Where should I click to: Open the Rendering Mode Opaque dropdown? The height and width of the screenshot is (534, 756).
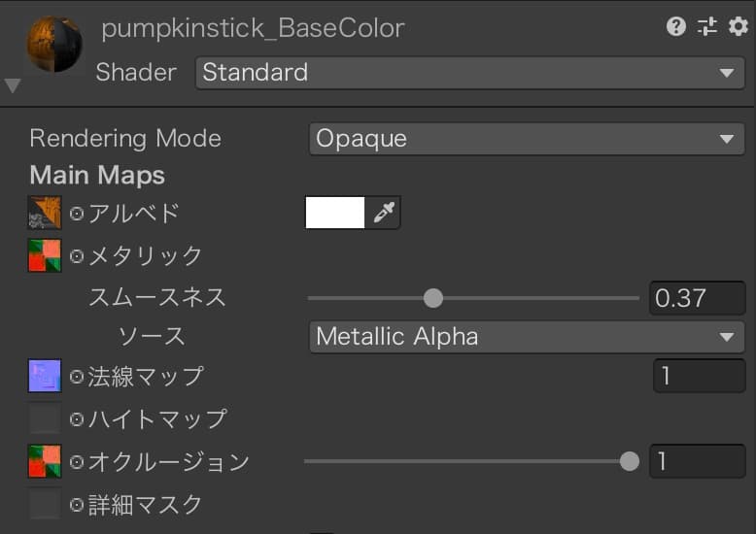pos(527,139)
